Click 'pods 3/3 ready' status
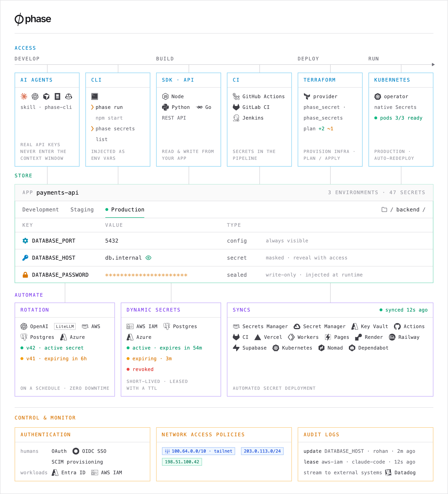Screen dimensions: 448x494 pyautogui.click(x=399, y=118)
